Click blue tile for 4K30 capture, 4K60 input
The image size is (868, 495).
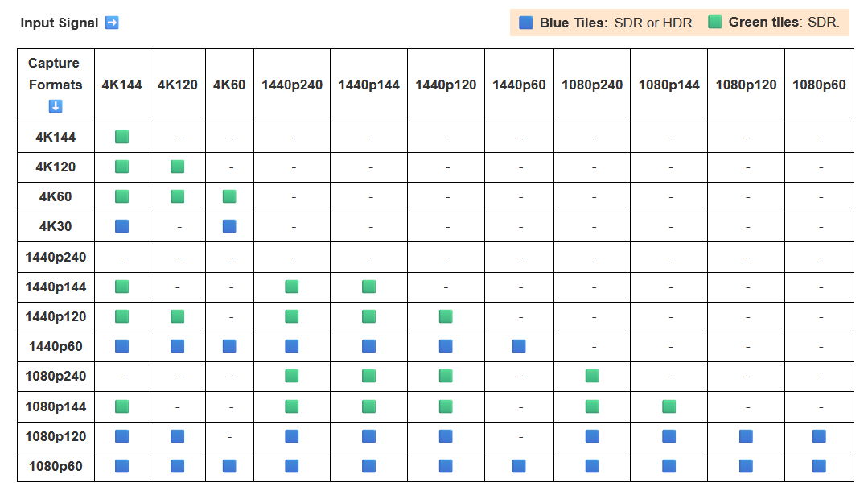[x=229, y=226]
